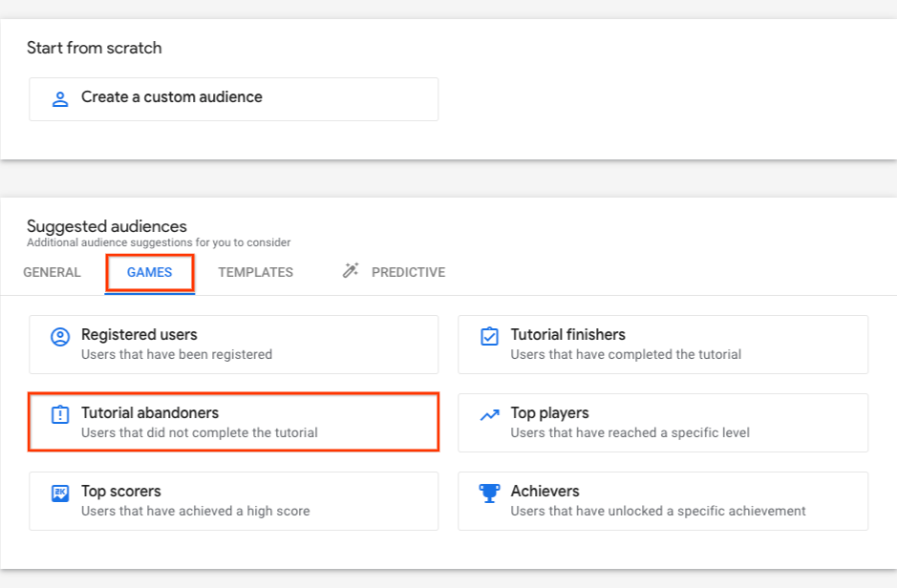Select the Tutorial abandoners title
Screen dimensions: 897x588
pyautogui.click(x=150, y=412)
